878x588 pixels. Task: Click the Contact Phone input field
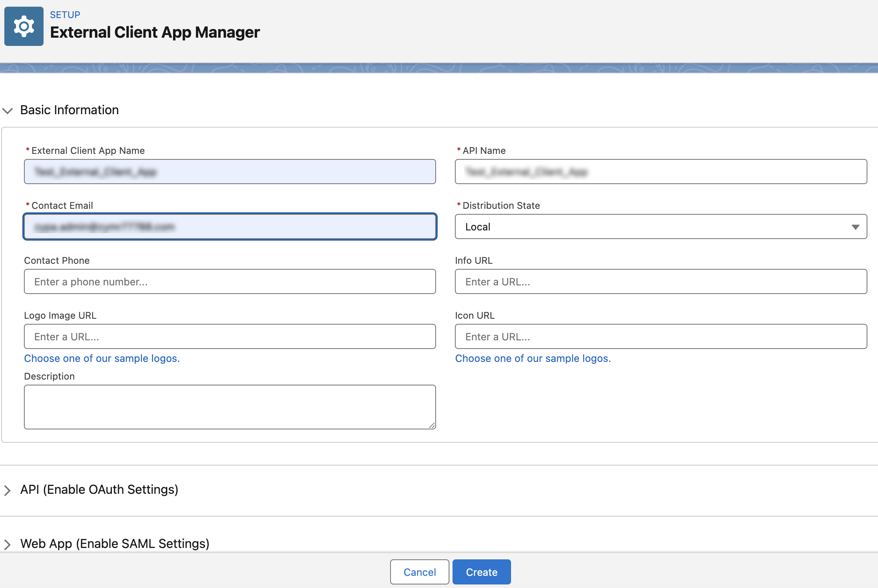point(230,281)
